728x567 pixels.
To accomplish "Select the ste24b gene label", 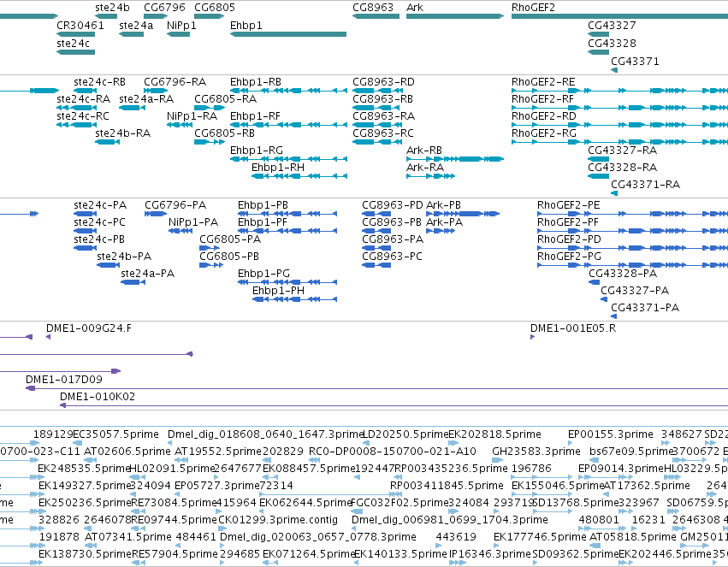I will tap(112, 8).
